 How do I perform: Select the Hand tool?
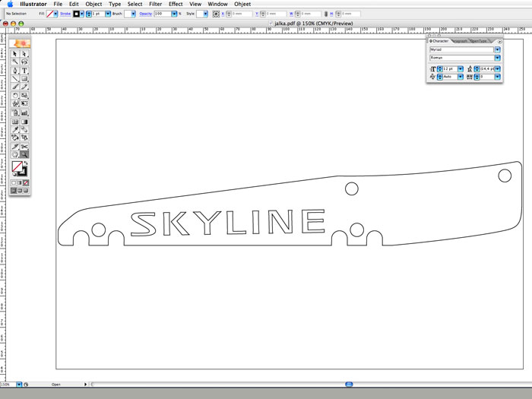tap(15, 154)
